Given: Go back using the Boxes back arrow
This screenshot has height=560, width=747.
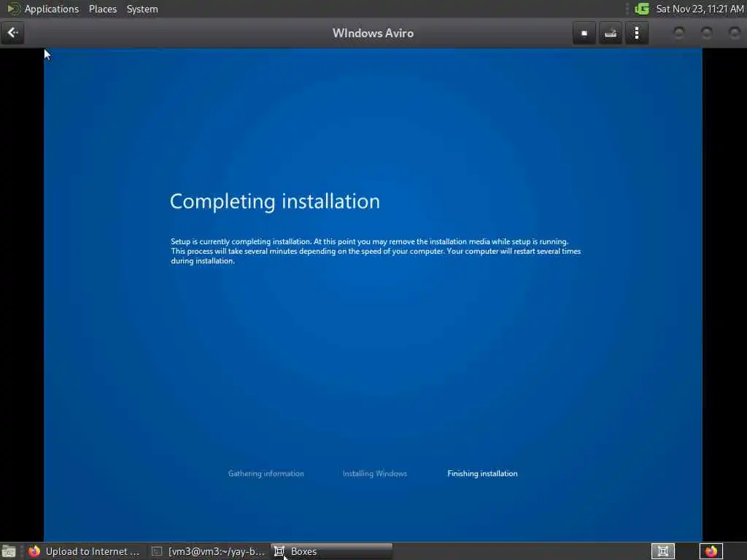Looking at the screenshot, I should (x=12, y=33).
